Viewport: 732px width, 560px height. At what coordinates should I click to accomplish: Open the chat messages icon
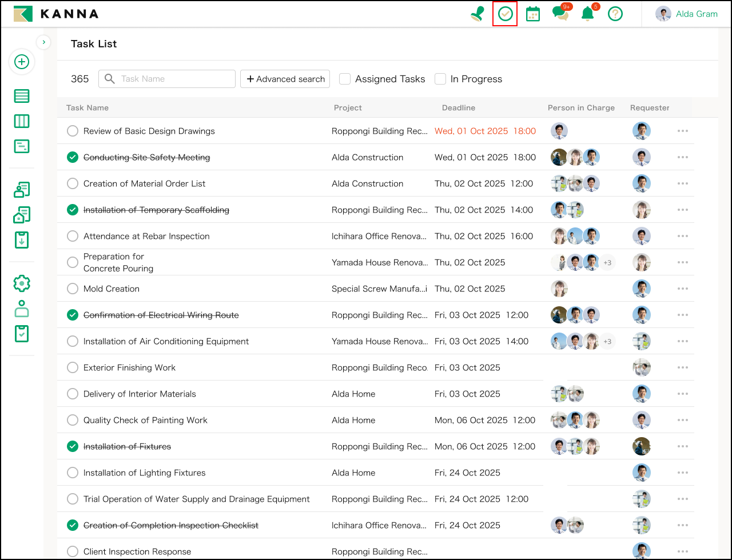click(x=560, y=14)
